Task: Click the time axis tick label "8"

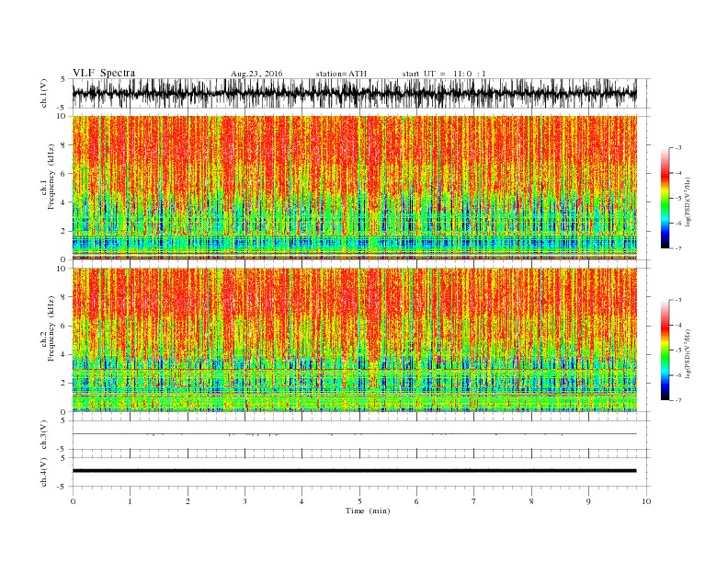Action: click(x=531, y=501)
